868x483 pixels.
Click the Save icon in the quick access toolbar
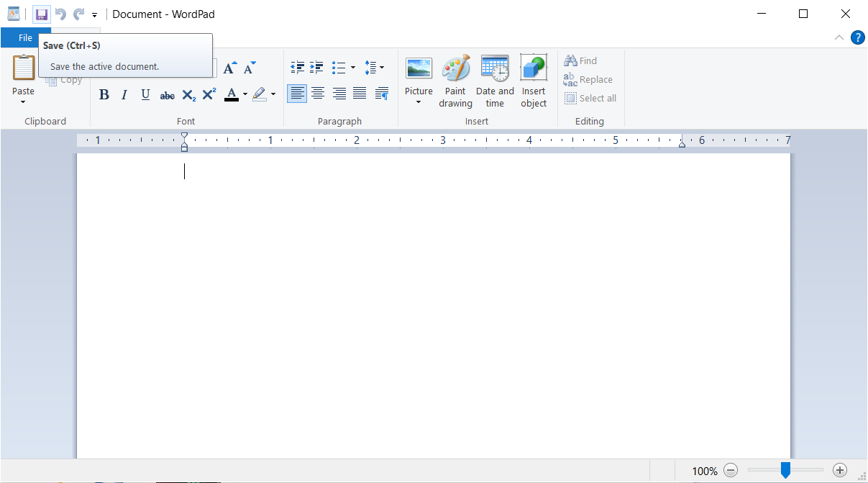[42, 14]
